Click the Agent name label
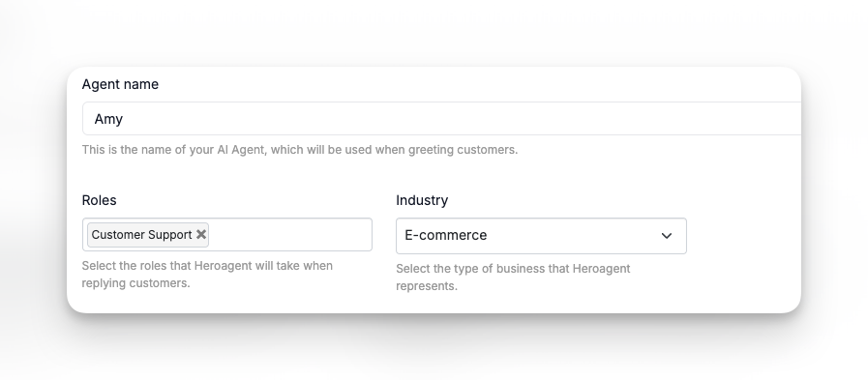This screenshot has width=868, height=380. 120,84
